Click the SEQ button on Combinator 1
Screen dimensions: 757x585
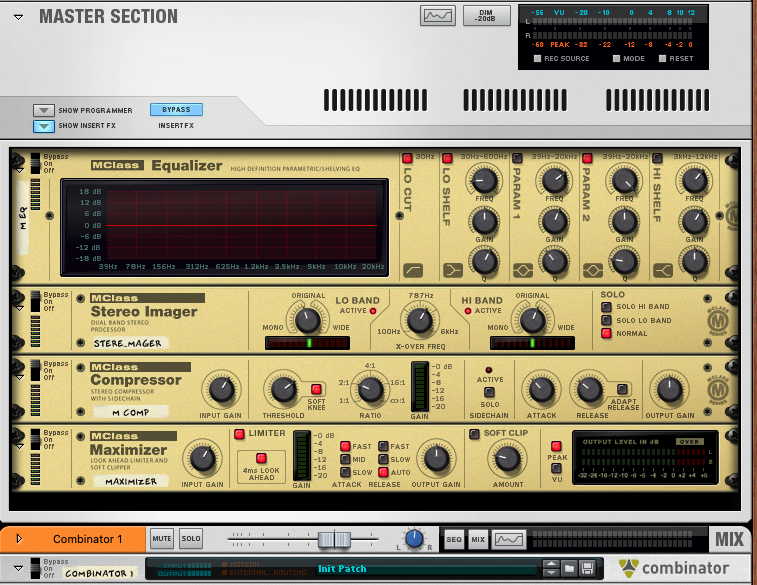pos(453,539)
